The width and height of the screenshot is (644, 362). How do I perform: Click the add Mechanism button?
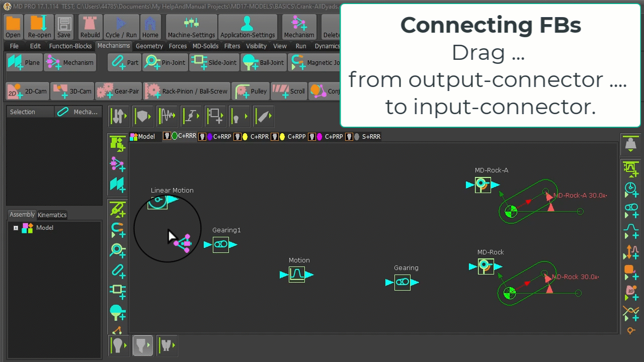pos(70,63)
